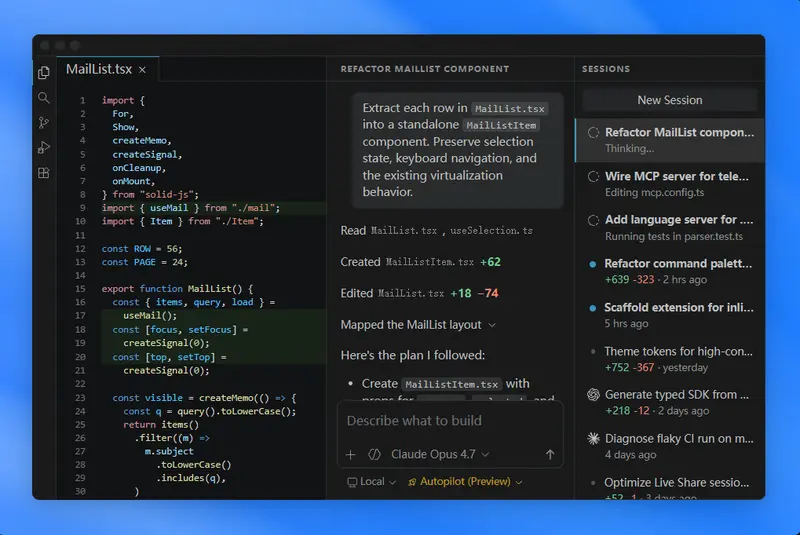Image resolution: width=800 pixels, height=535 pixels.
Task: Click line number 15 in the gutter
Action: click(80, 289)
